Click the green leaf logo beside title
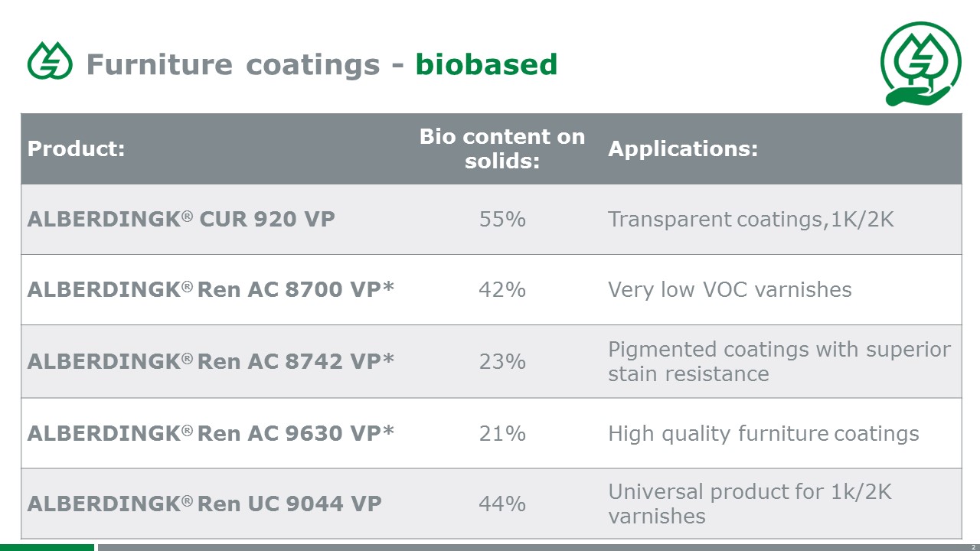The height and width of the screenshot is (551, 980). coord(50,61)
